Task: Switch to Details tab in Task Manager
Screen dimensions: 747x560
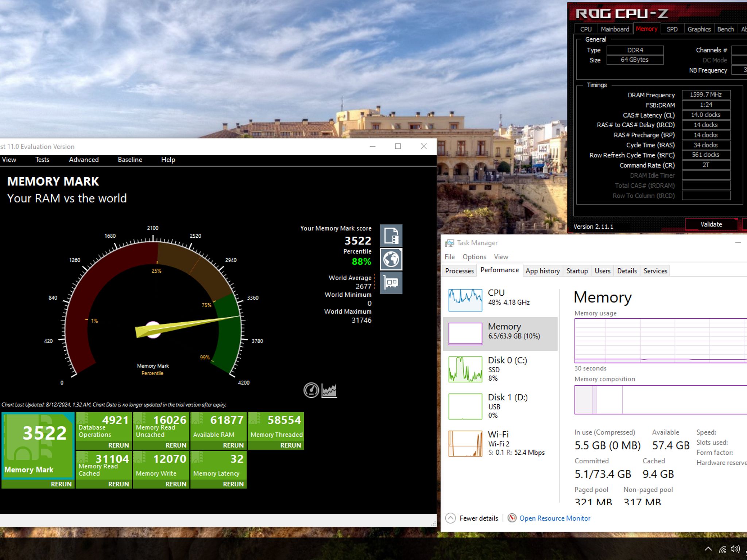Action: pos(627,271)
